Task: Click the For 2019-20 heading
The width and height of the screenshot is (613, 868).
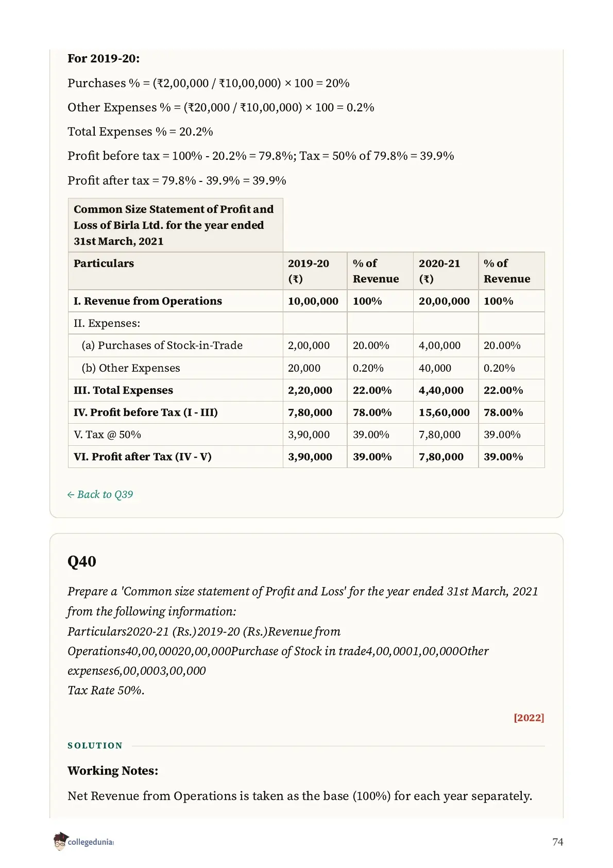Action: [104, 58]
